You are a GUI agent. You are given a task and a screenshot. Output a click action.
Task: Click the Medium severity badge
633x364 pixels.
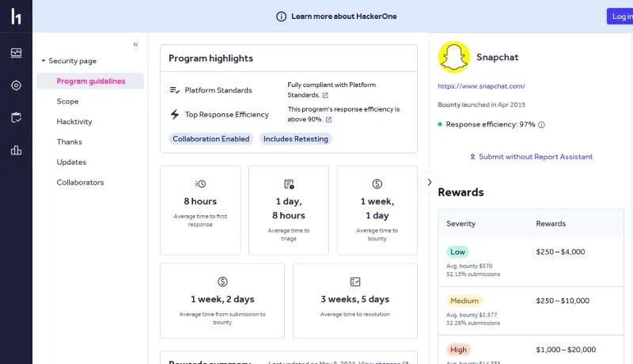(464, 301)
